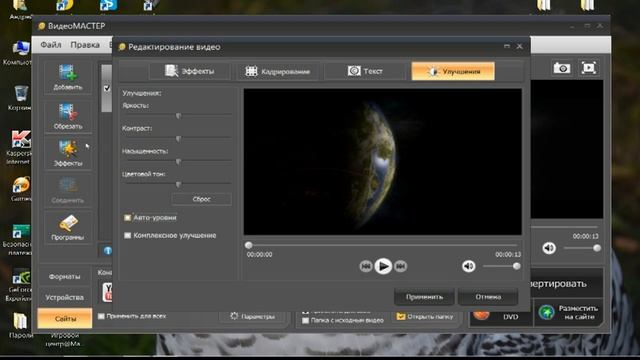Open Параметры settings
The image size is (640, 360).
pyautogui.click(x=252, y=316)
